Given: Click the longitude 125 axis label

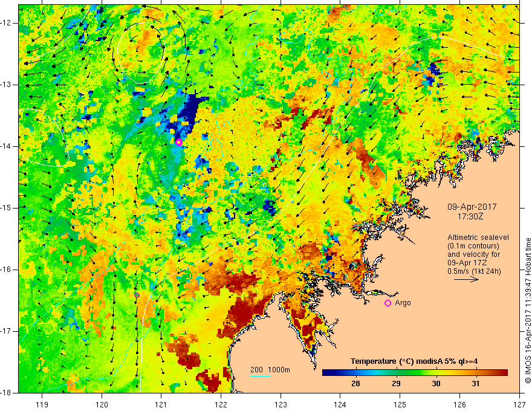Looking at the screenshot, I should pos(400,404).
